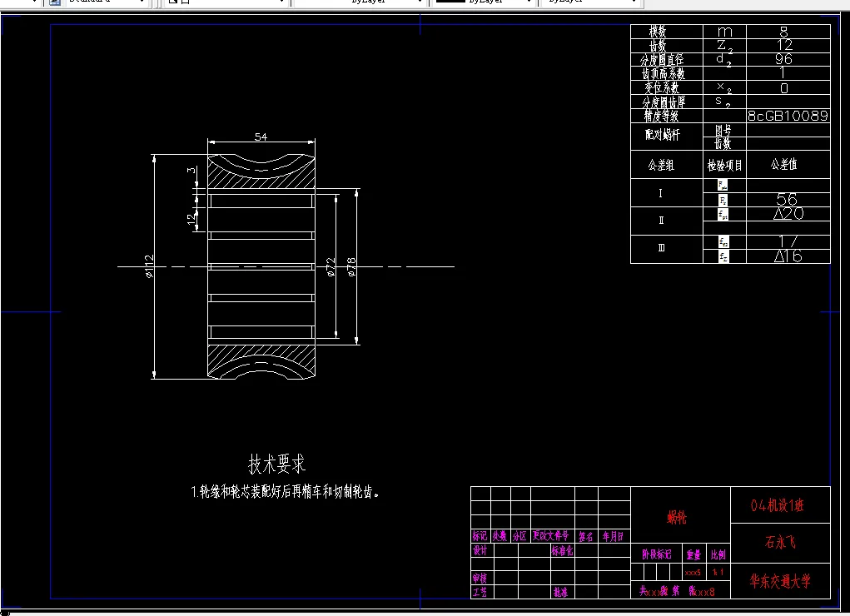Viewport: 850px width, 616px height.
Task: Select the 检验项目 header cell
Action: click(x=725, y=166)
